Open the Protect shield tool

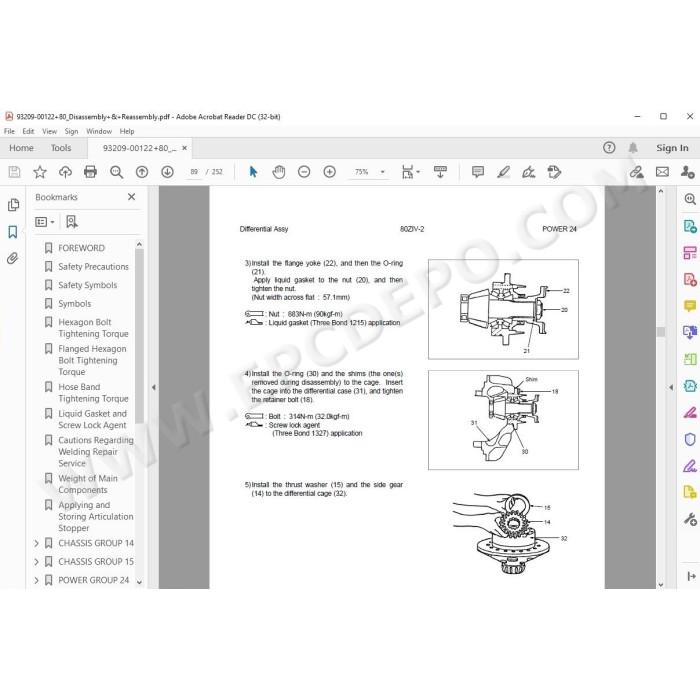point(690,439)
